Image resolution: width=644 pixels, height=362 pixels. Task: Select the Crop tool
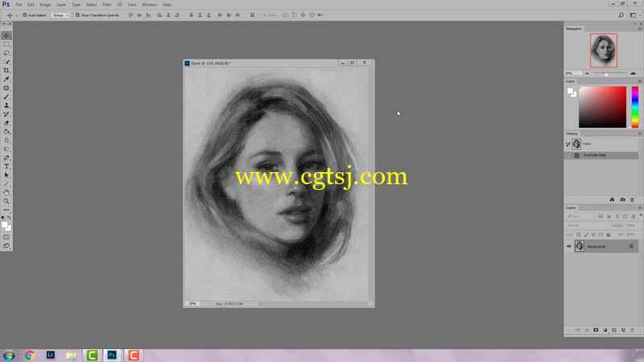click(x=6, y=71)
